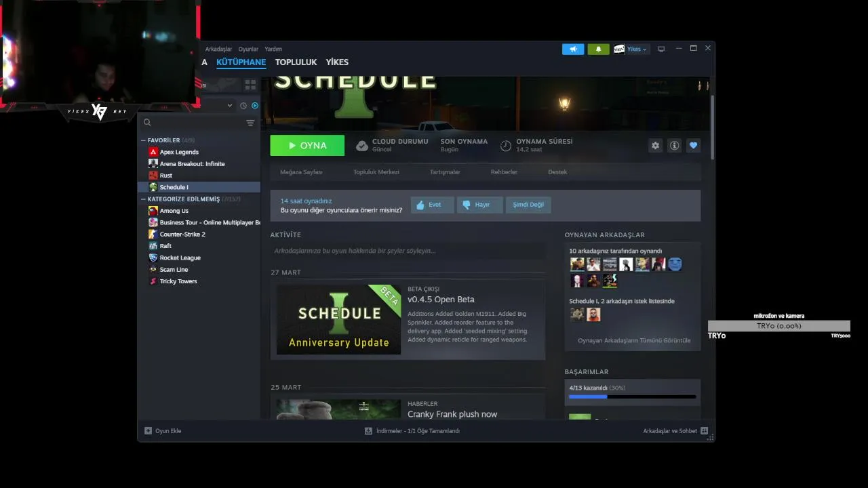Screen dimensions: 868x488
Task: Go to the KÜTÜPHANE tab
Action: [x=241, y=62]
